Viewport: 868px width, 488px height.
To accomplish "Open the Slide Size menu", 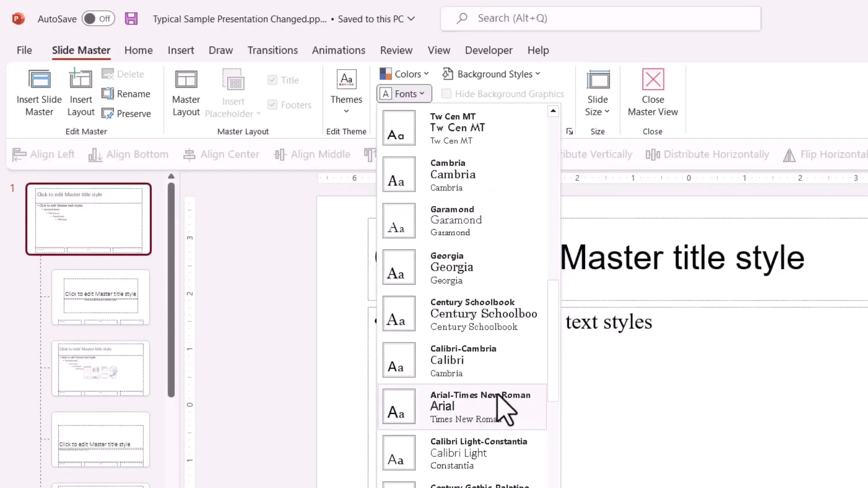I will coord(598,93).
